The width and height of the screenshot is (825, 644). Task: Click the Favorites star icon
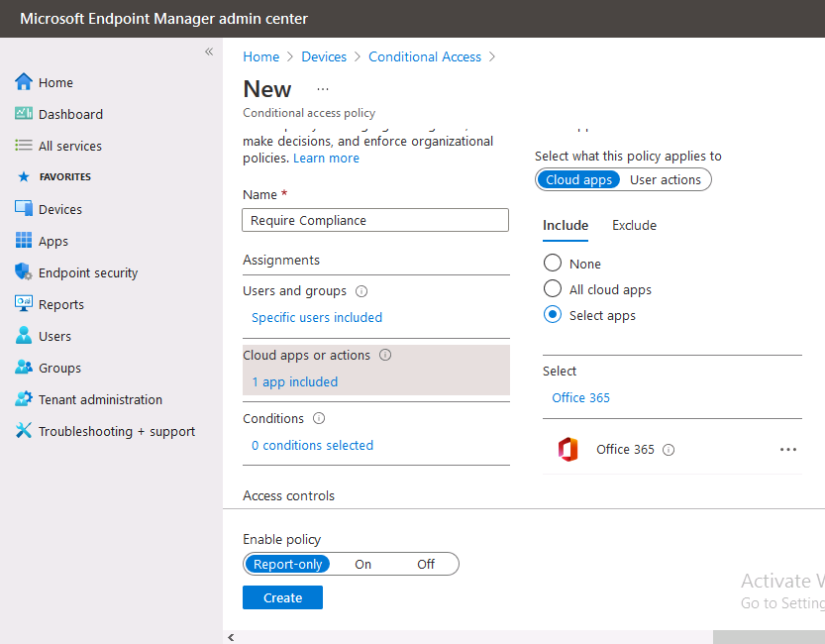(24, 176)
